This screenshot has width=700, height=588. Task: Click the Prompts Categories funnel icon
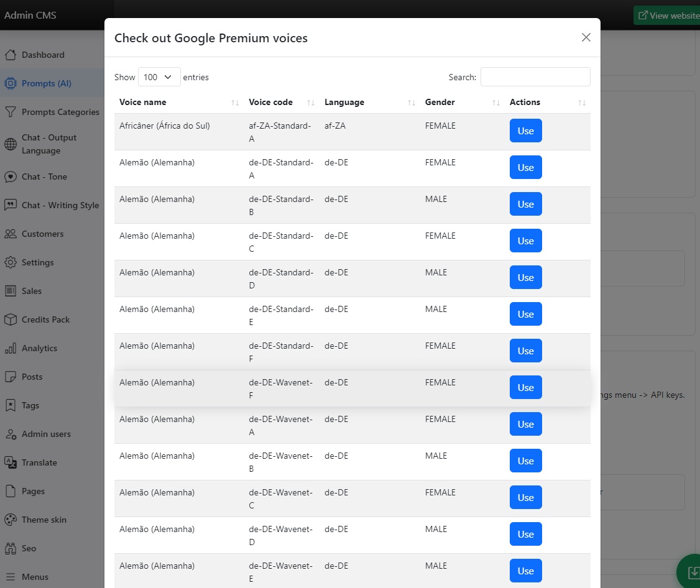(x=11, y=112)
